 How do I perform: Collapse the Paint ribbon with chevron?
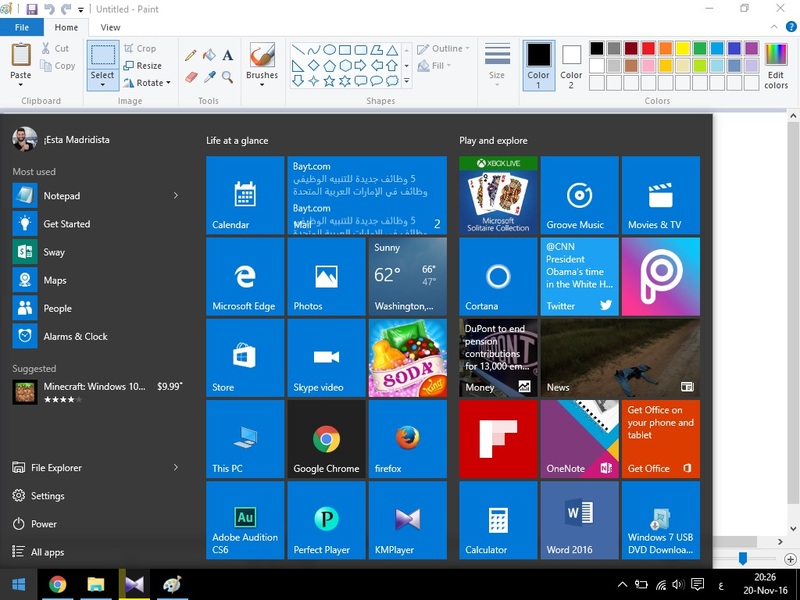[774, 27]
